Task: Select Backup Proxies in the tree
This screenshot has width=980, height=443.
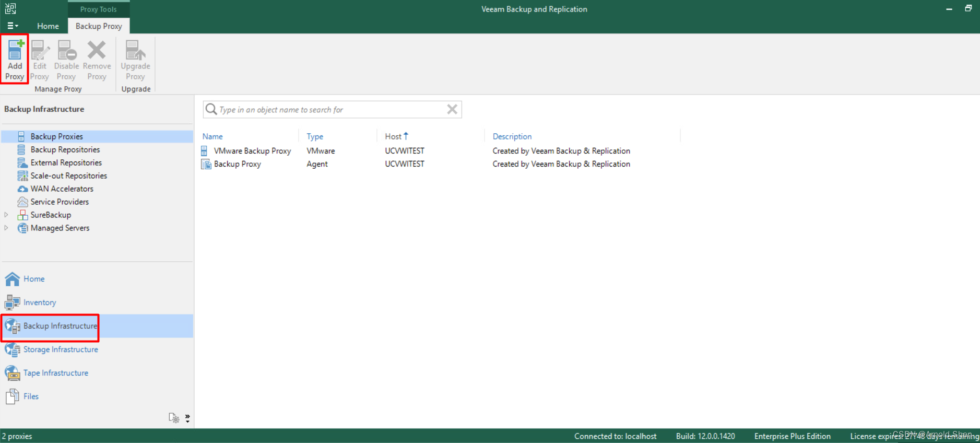Action: (x=97, y=136)
